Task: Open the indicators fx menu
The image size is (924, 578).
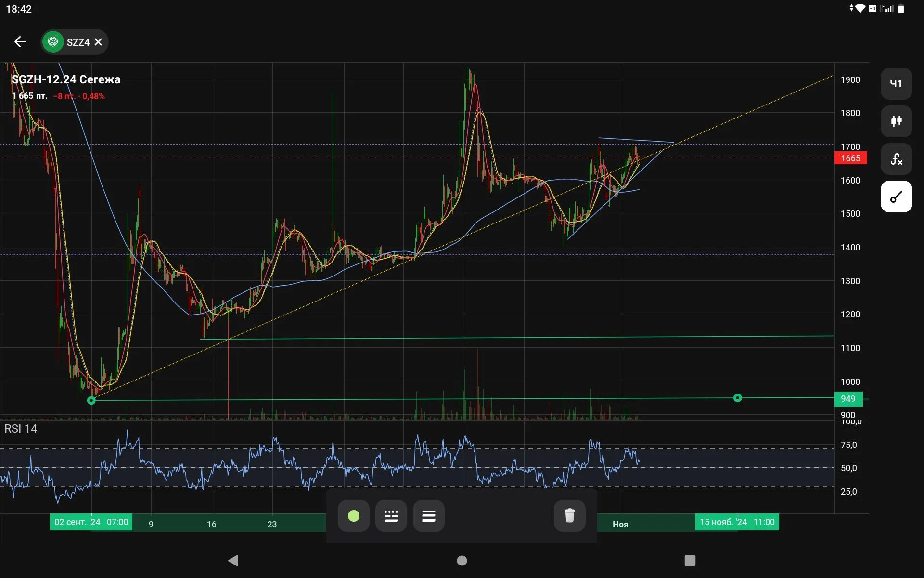Action: 896,159
